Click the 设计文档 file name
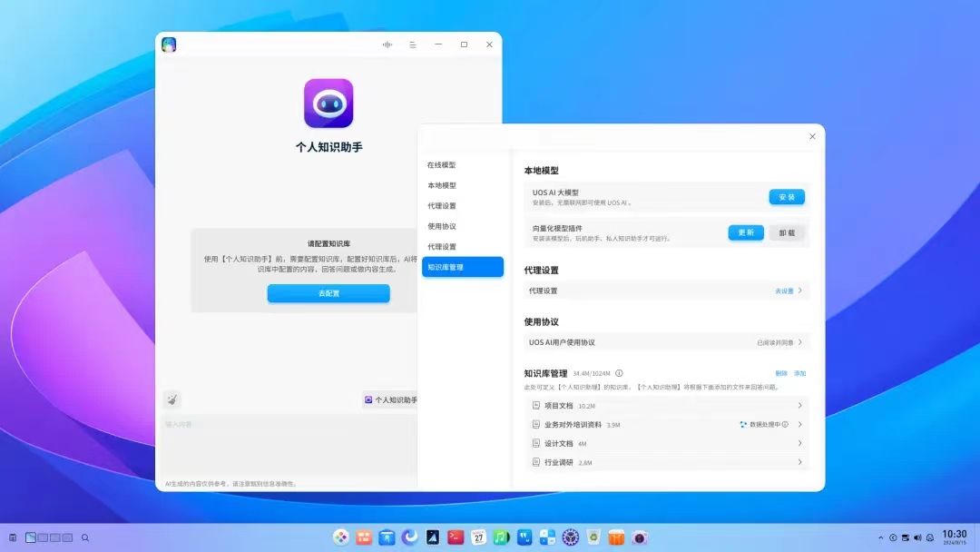 pyautogui.click(x=559, y=443)
